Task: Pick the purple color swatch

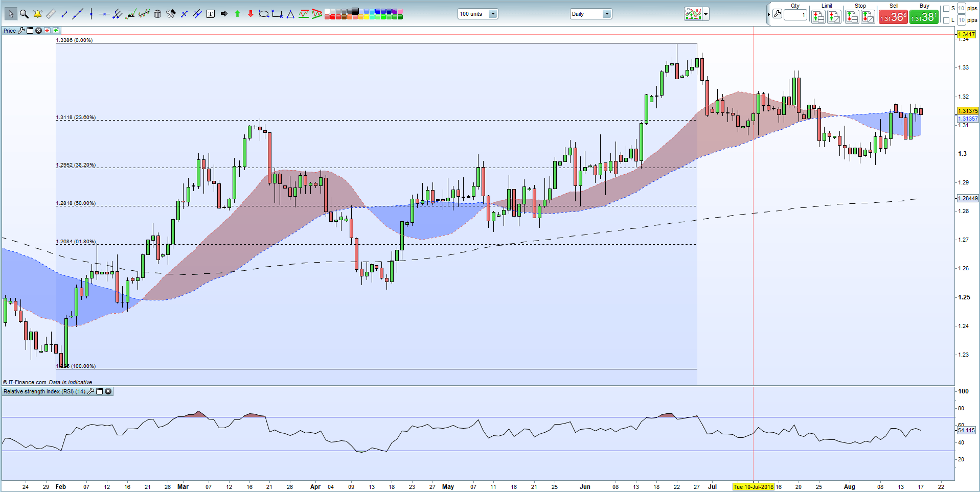Action: pos(395,11)
